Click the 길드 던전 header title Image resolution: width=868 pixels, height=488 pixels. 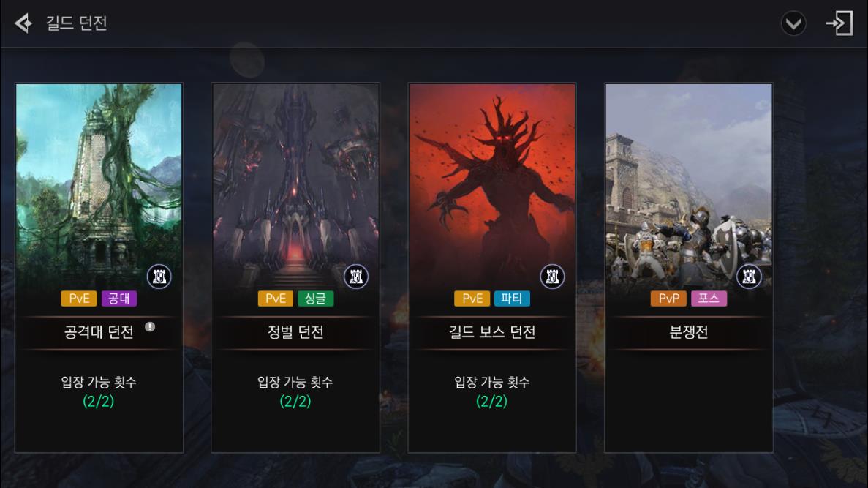tap(76, 23)
